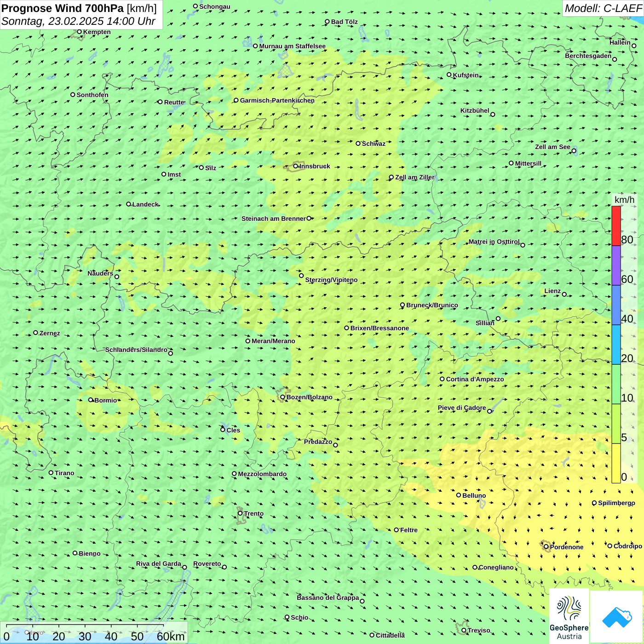Click the Kitzbühel location circle
The width and height of the screenshot is (644, 644).
point(493,115)
